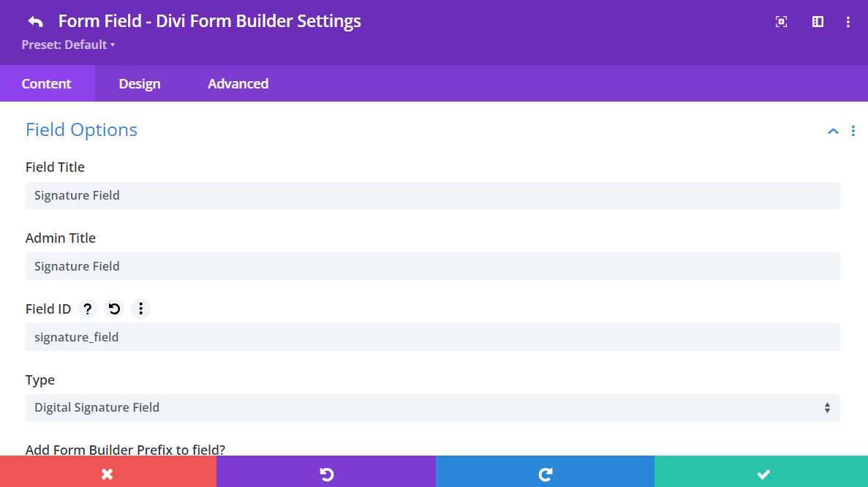Switch to split column view layout
868x487 pixels.
coord(817,21)
